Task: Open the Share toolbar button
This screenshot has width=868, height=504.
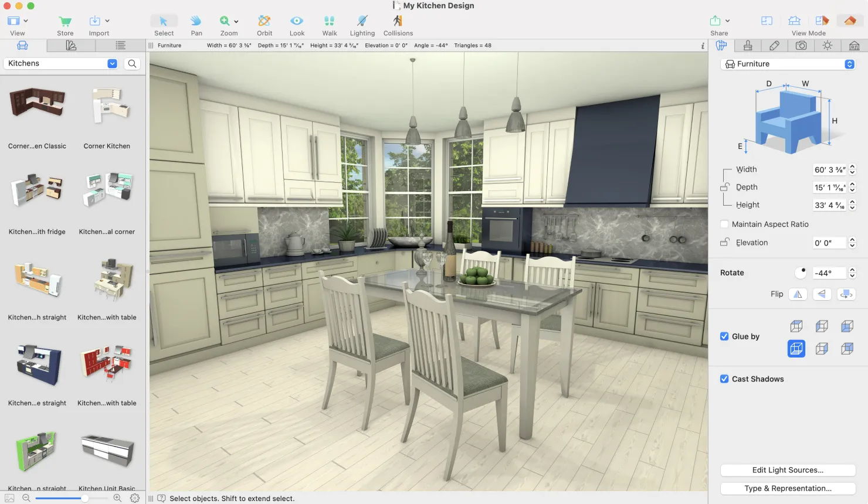Action: [x=715, y=21]
